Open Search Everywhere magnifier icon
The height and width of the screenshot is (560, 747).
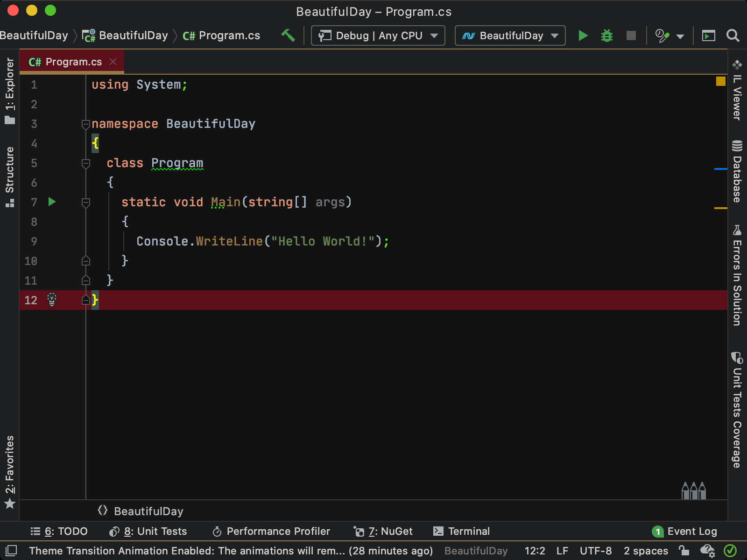[x=733, y=35]
